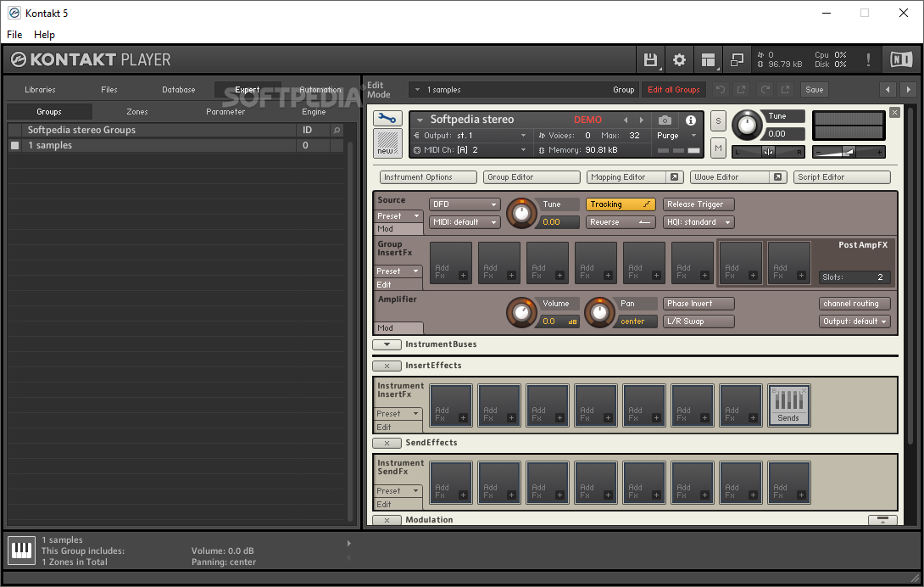The height and width of the screenshot is (587, 924).
Task: Click the new instrument icon box
Action: click(387, 143)
